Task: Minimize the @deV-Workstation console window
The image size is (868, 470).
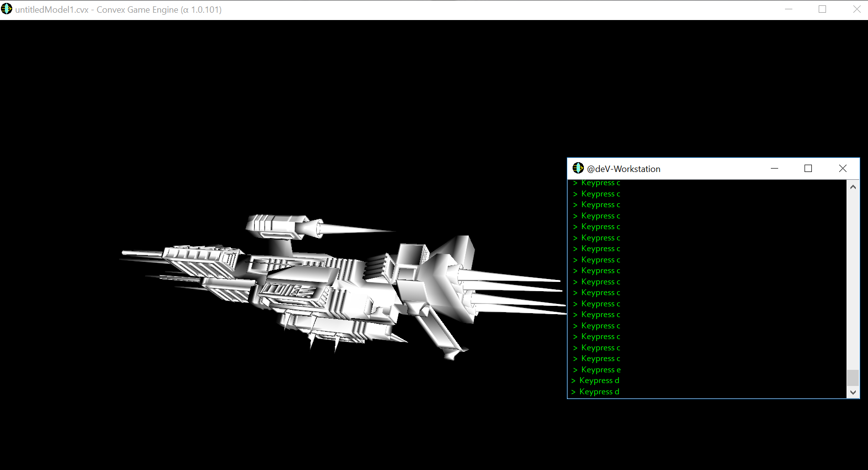Action: (x=774, y=169)
